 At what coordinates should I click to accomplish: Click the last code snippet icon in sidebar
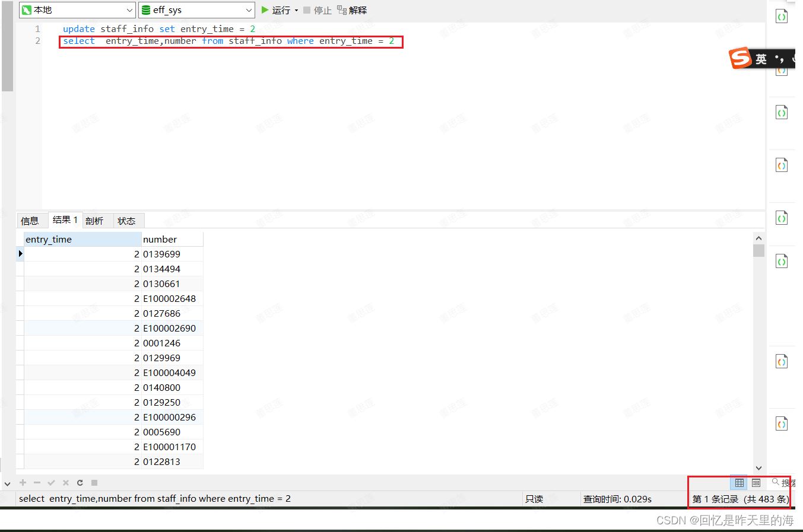[782, 423]
